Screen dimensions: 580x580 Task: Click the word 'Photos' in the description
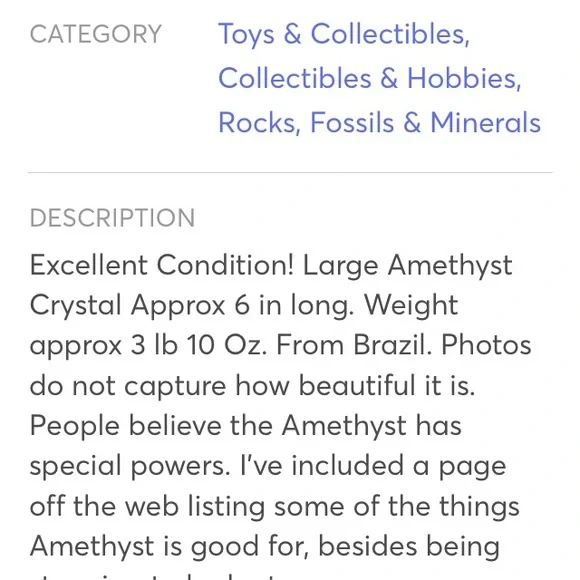pyautogui.click(x=486, y=345)
